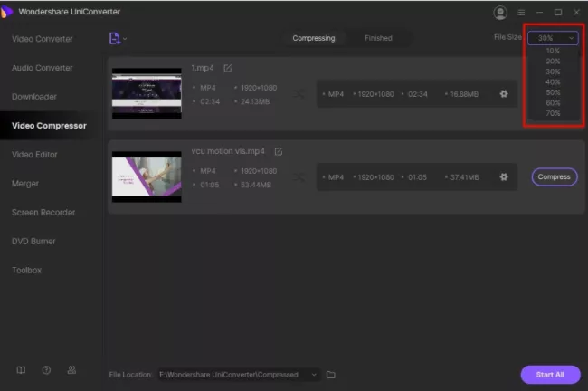Click Compress button for vcu motion vis.mp4
The width and height of the screenshot is (588, 391).
pyautogui.click(x=555, y=176)
